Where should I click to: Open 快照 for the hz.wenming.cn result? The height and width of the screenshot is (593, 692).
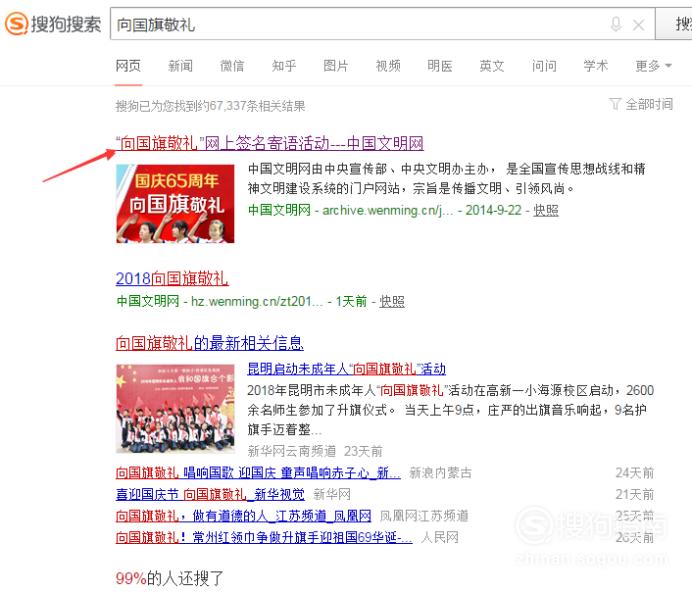(392, 302)
